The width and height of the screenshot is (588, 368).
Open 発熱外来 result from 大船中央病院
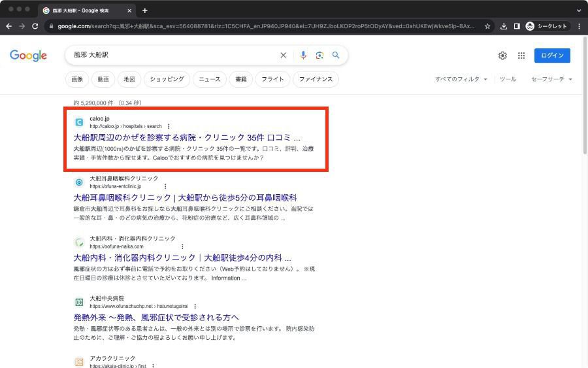click(x=156, y=317)
